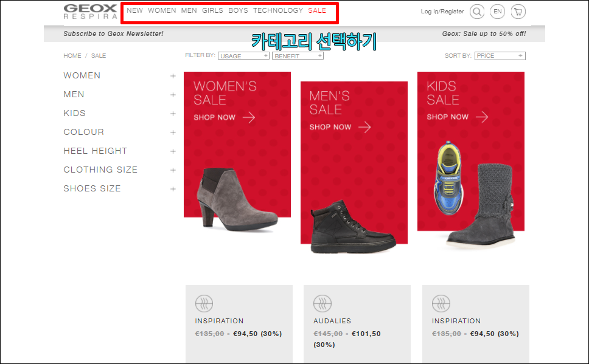Click the KIDS SALE banner heading
Image resolution: width=589 pixels, height=364 pixels.
click(443, 93)
